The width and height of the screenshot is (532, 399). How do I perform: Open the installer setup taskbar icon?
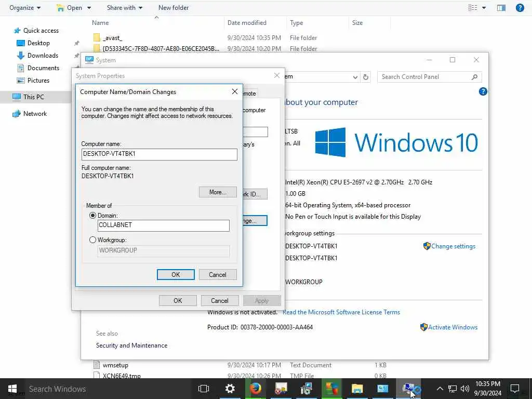click(x=307, y=389)
